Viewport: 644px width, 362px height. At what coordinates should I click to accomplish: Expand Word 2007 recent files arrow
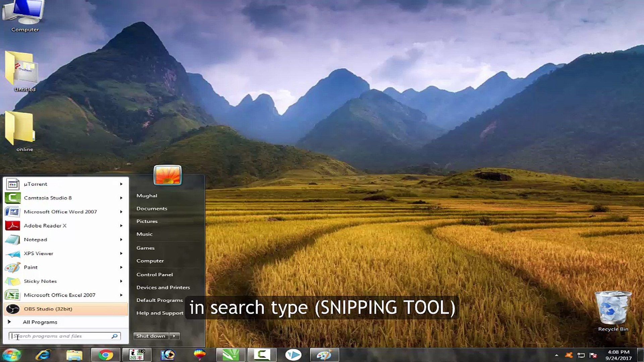121,212
